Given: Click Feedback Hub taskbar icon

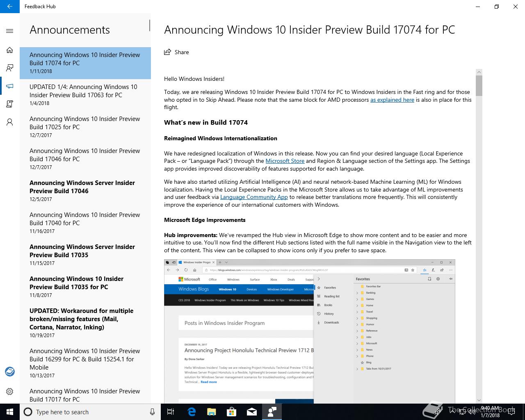Looking at the screenshot, I should (272, 412).
